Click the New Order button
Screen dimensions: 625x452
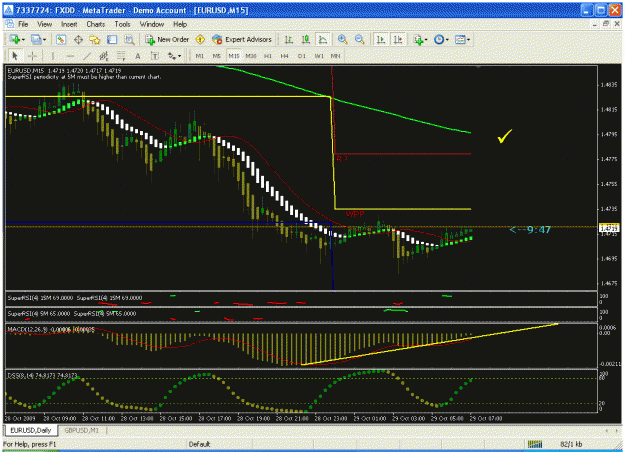[167, 39]
